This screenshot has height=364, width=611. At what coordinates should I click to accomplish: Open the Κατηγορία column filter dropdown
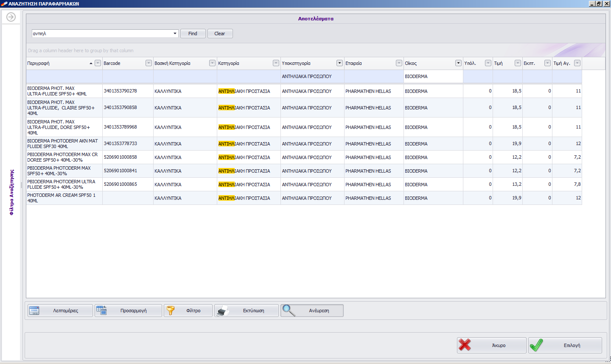pos(276,63)
